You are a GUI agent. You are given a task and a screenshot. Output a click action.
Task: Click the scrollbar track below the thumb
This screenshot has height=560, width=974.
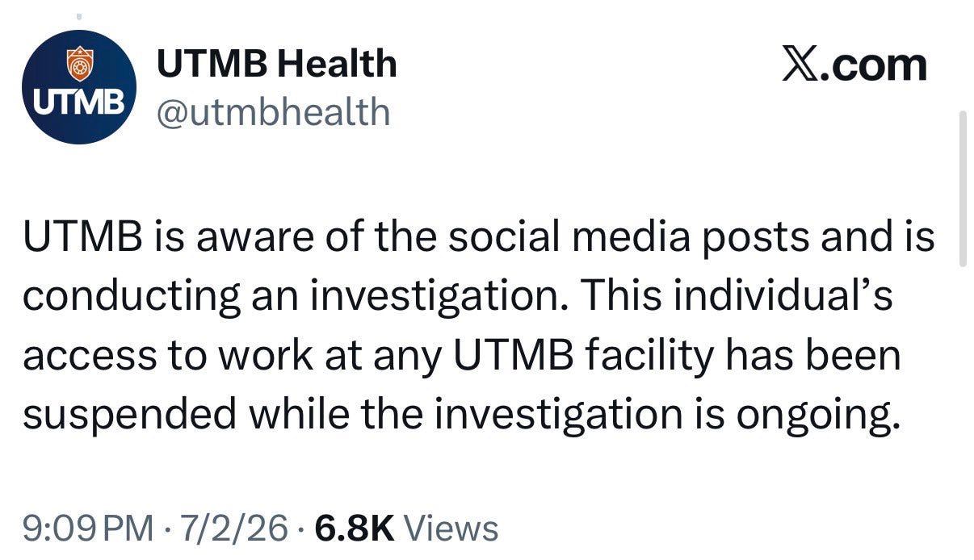[x=962, y=412]
